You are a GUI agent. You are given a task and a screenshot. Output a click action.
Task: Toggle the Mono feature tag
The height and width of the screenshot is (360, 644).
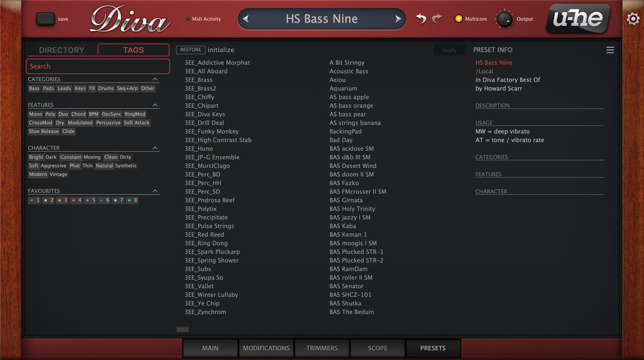pyautogui.click(x=35, y=115)
